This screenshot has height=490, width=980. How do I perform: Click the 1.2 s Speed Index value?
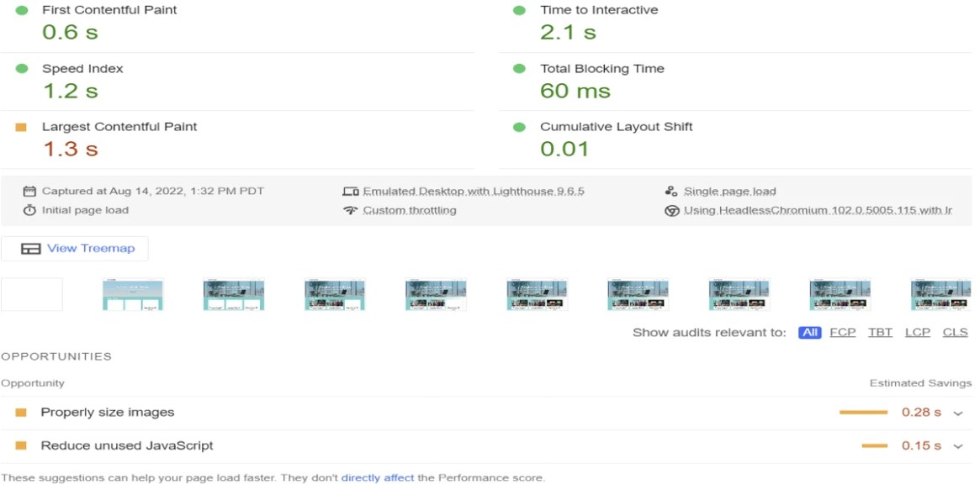pyautogui.click(x=70, y=91)
